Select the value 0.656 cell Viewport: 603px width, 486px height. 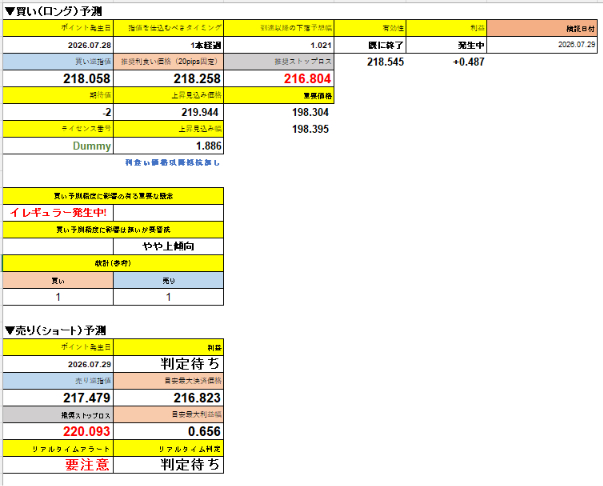(x=168, y=431)
